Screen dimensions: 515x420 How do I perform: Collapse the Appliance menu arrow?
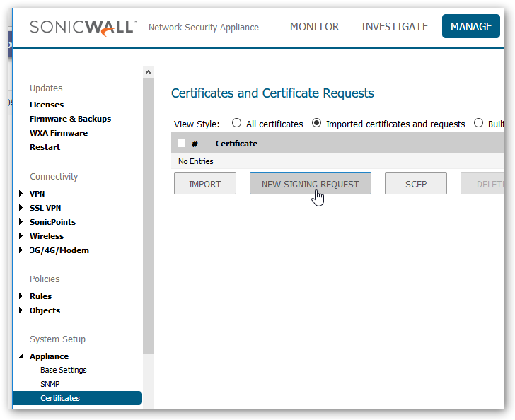21,356
